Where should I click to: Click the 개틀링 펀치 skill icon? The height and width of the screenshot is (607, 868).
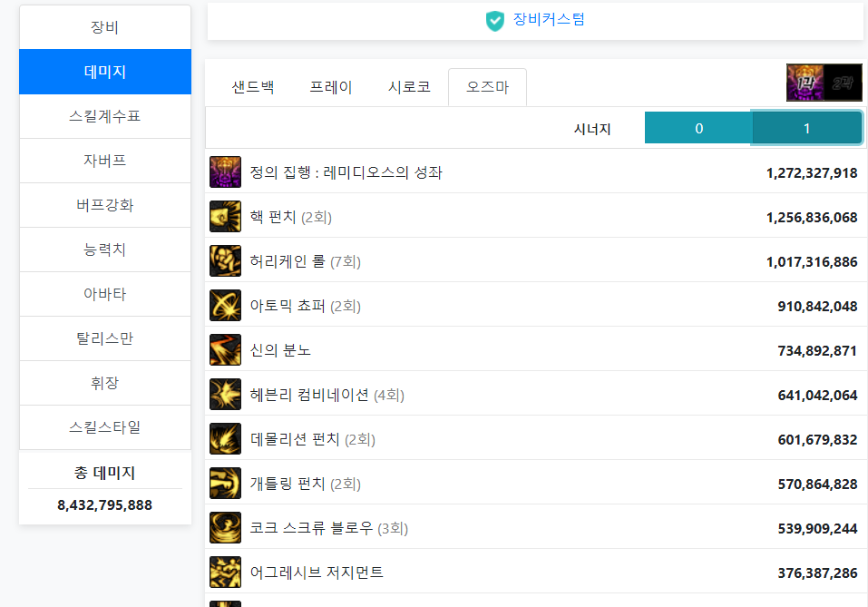[225, 484]
